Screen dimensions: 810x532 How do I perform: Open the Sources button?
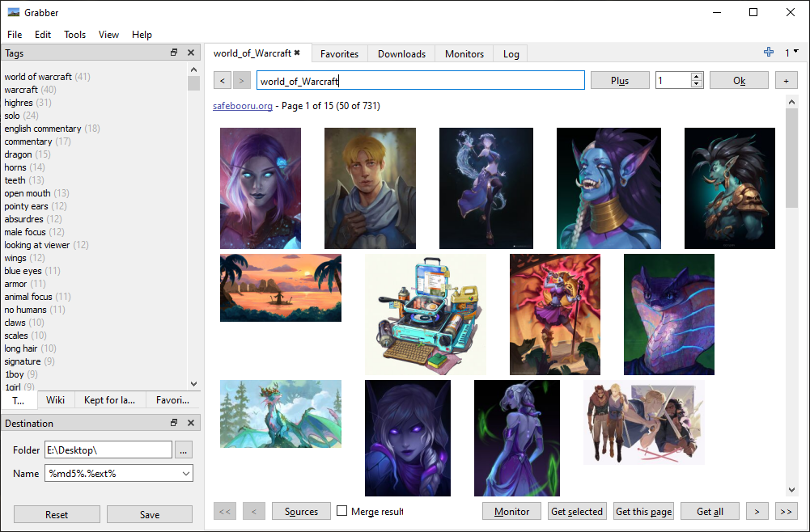click(x=301, y=511)
